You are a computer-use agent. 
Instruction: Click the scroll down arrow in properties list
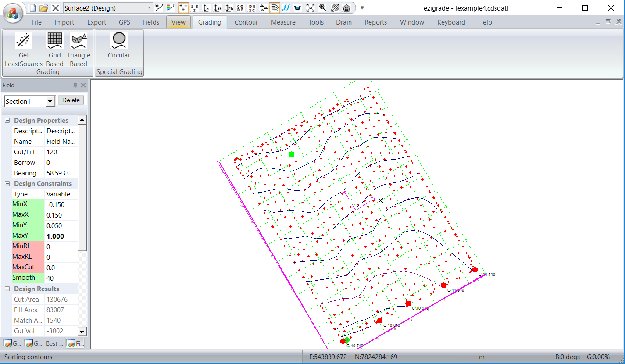(82, 332)
